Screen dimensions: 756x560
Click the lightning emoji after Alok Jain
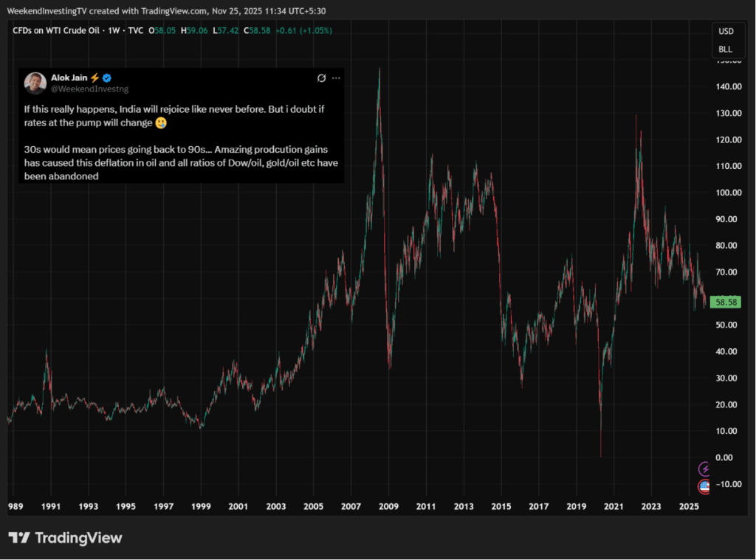pyautogui.click(x=94, y=78)
